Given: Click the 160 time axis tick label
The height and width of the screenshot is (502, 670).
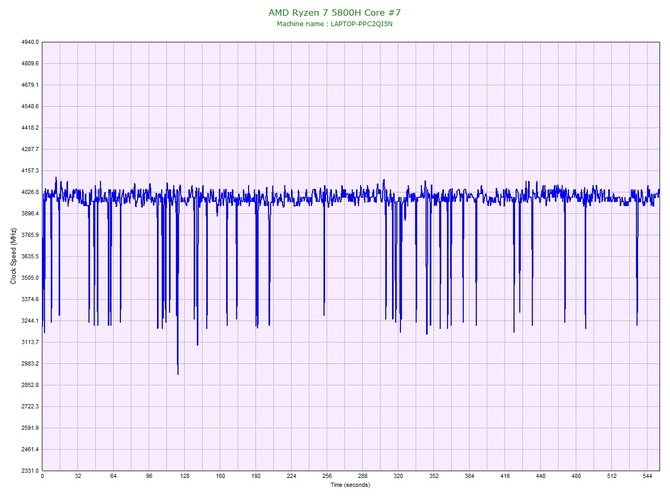Looking at the screenshot, I should (220, 476).
